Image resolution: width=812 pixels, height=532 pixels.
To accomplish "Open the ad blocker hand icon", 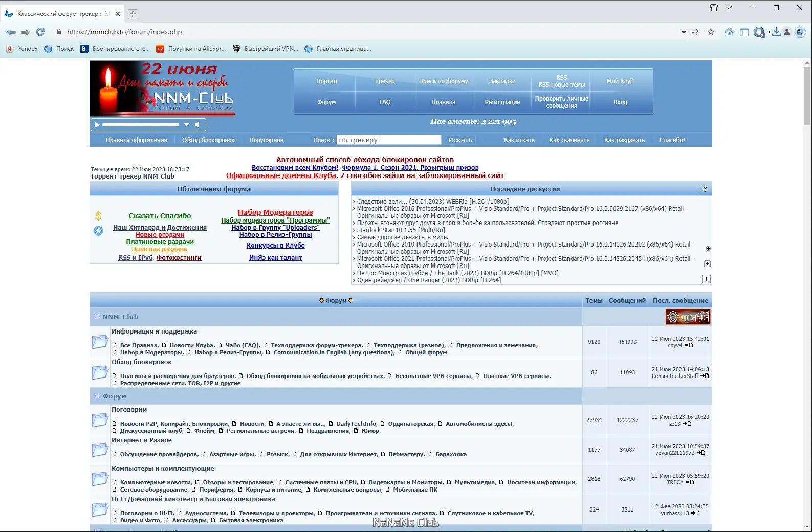I will 759,32.
